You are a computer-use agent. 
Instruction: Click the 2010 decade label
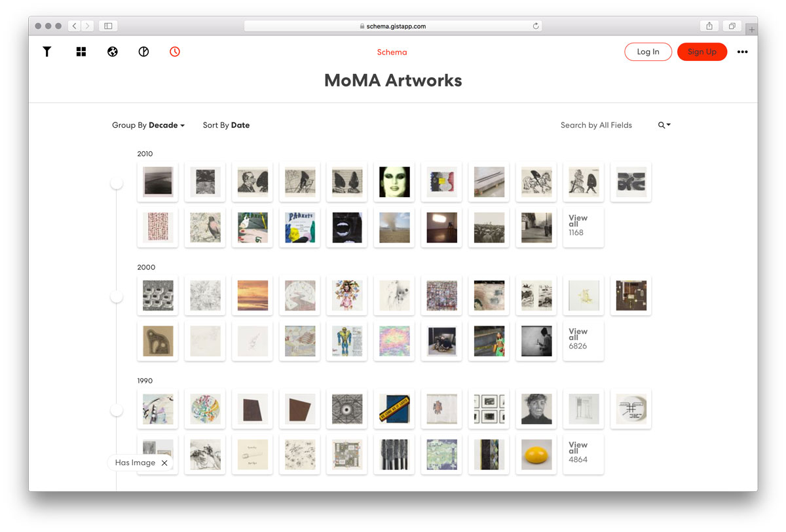tap(145, 154)
